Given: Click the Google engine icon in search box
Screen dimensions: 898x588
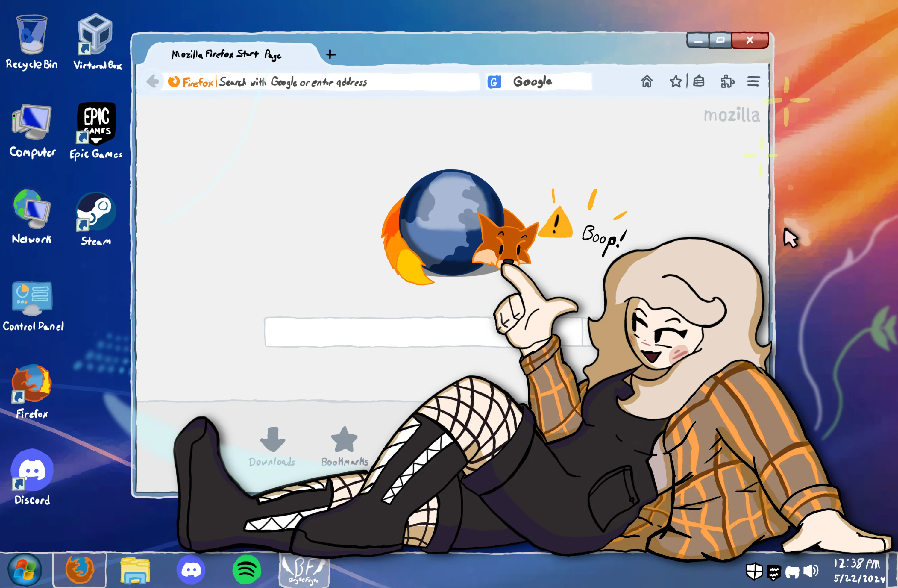Looking at the screenshot, I should [494, 82].
